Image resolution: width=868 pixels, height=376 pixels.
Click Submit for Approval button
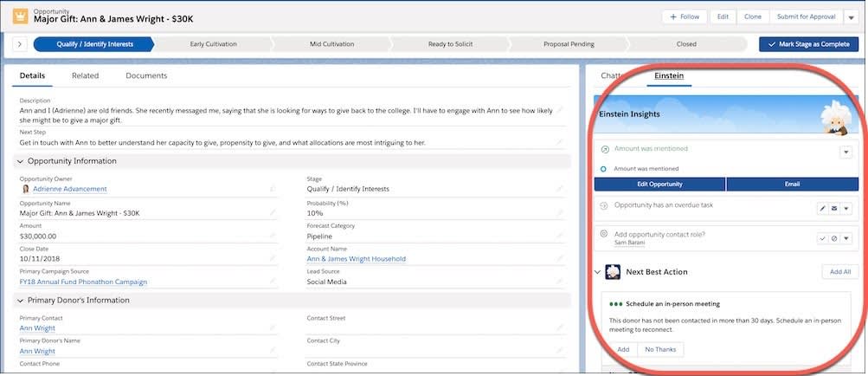click(806, 17)
